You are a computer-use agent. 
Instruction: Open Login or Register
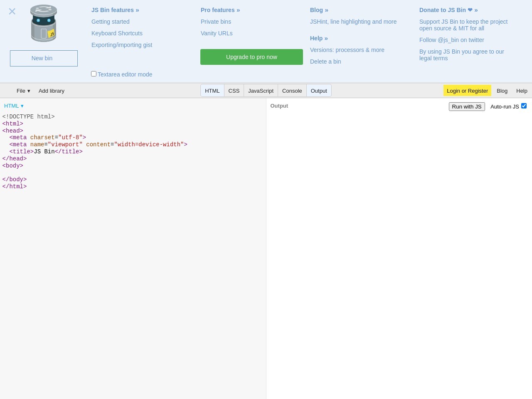[467, 91]
